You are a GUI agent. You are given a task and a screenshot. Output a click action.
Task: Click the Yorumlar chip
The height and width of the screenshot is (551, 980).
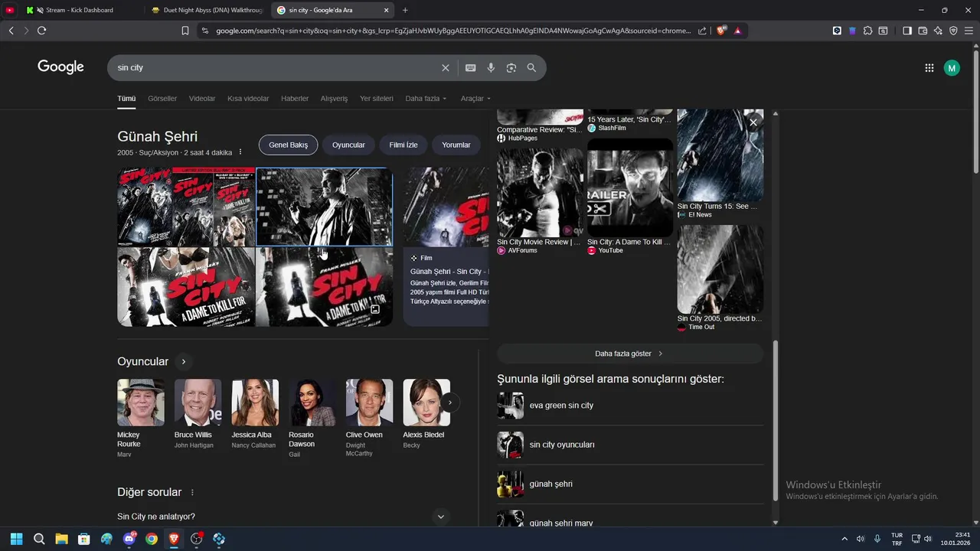456,145
